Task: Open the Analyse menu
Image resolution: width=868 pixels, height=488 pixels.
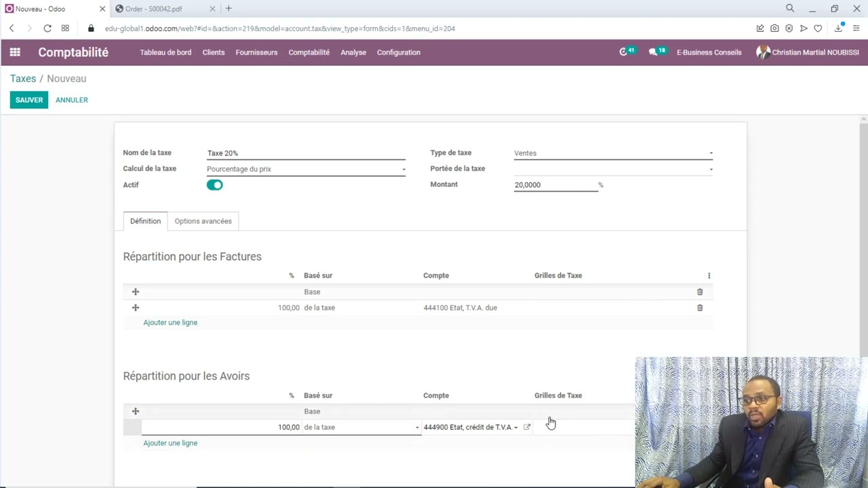Action: pos(353,52)
